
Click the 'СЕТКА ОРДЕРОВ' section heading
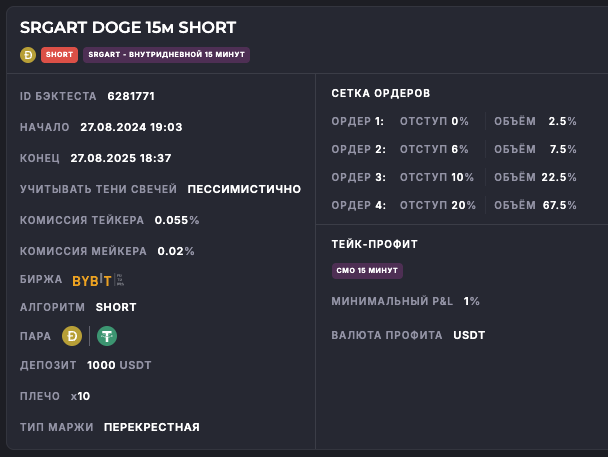tap(381, 93)
